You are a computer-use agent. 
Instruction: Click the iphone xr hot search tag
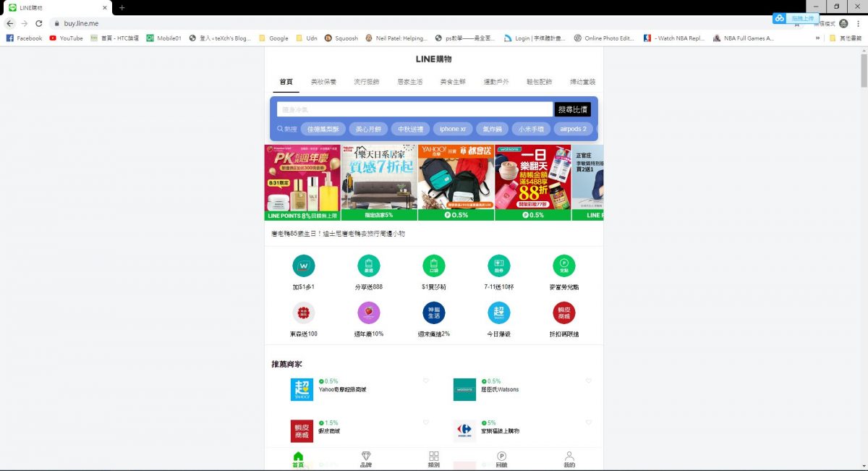(453, 129)
